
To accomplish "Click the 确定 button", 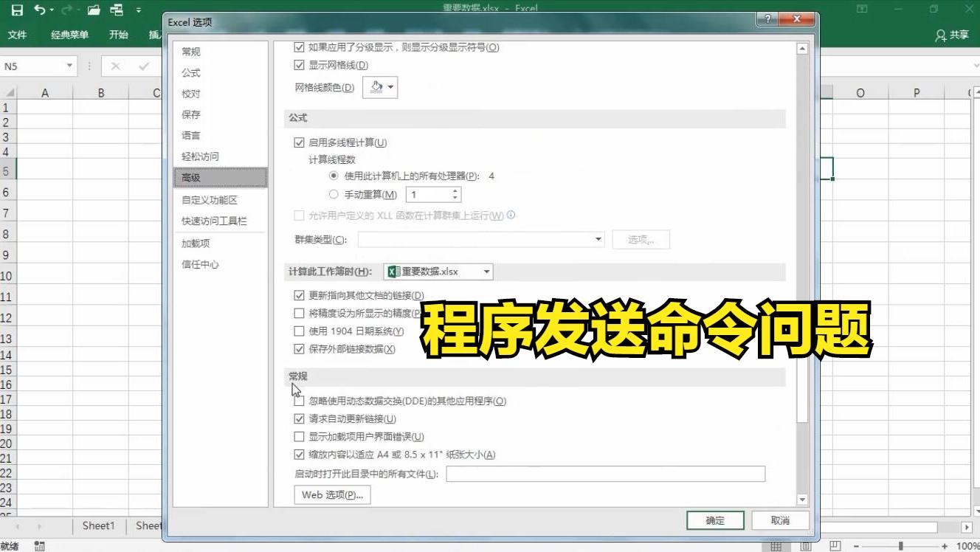I will [714, 520].
